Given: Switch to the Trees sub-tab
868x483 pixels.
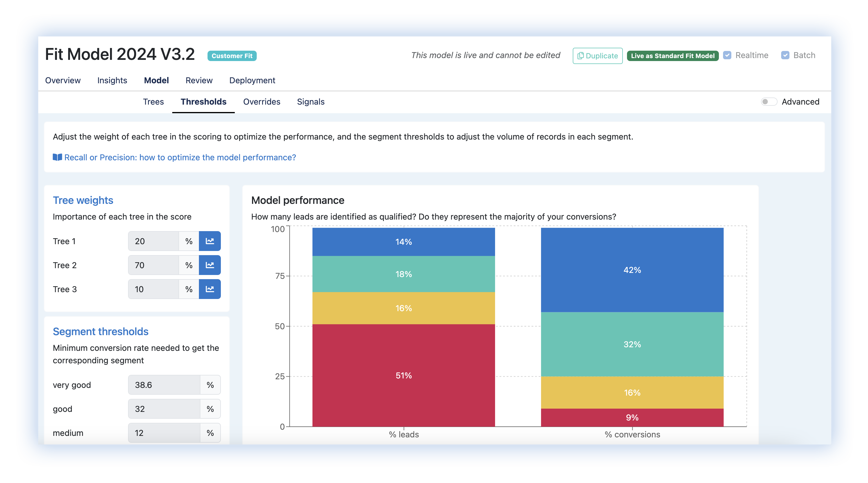Looking at the screenshot, I should (x=153, y=102).
